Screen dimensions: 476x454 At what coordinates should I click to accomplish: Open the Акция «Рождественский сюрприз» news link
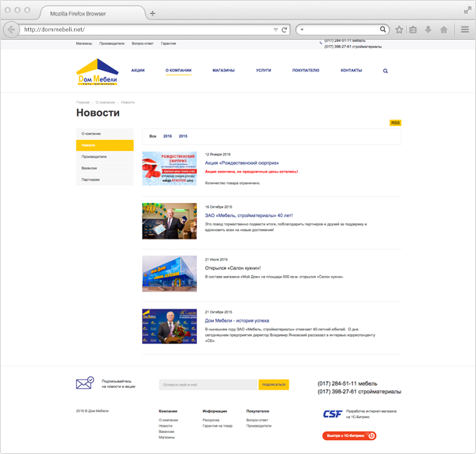tap(242, 163)
